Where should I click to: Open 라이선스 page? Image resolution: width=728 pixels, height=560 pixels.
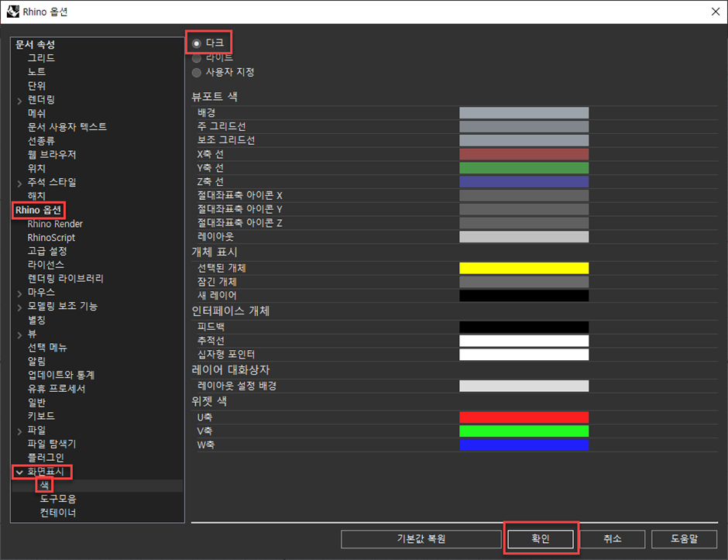pos(46,265)
